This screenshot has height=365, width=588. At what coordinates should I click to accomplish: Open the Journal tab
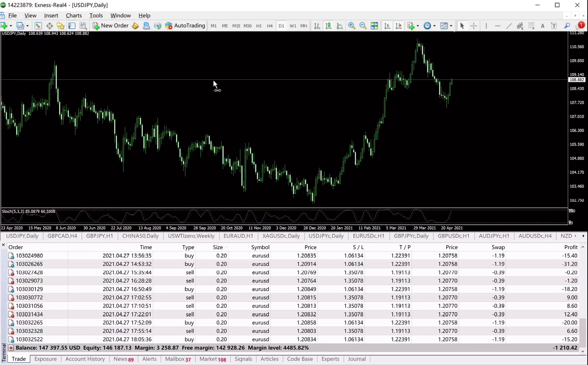[x=357, y=359]
